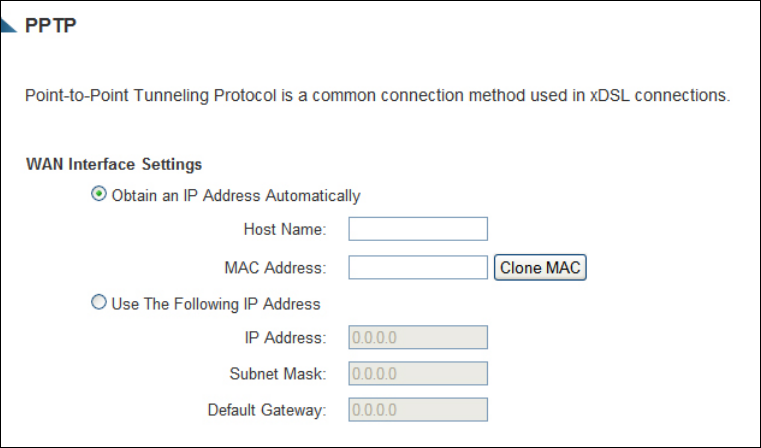This screenshot has width=761, height=448.
Task: Click the 'IP Address:' label
Action: coord(285,338)
